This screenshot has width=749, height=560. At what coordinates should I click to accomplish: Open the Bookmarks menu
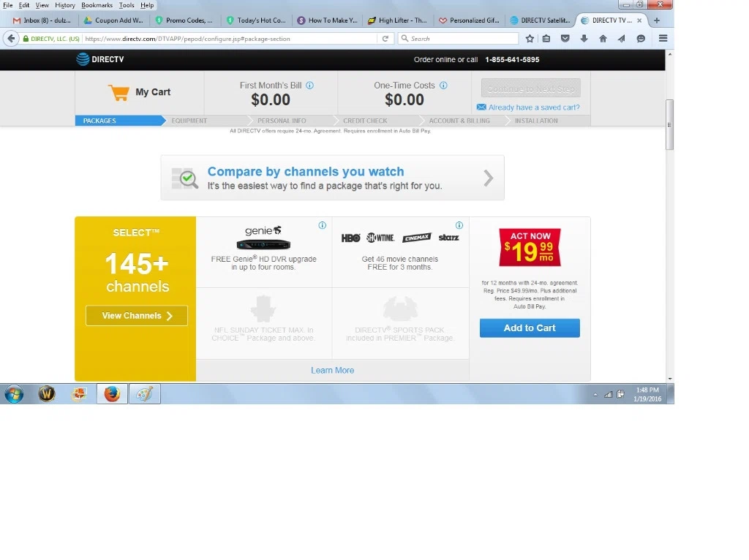click(x=97, y=5)
